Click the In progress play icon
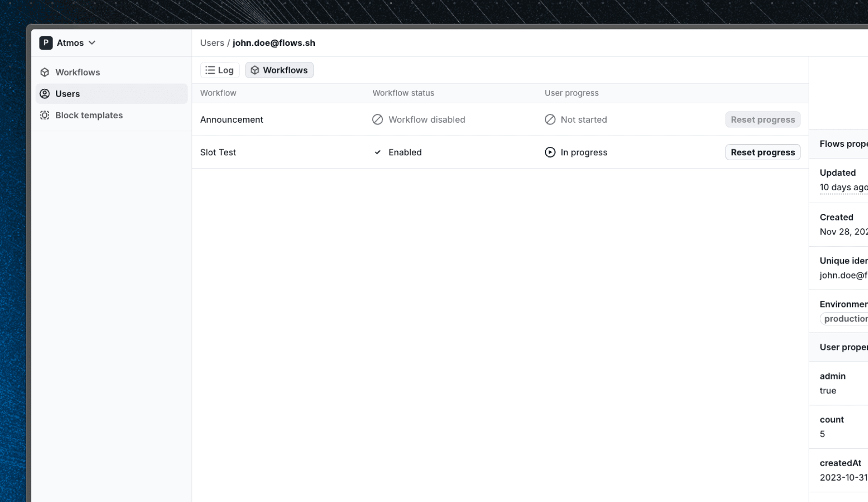This screenshot has width=868, height=502. [x=550, y=152]
